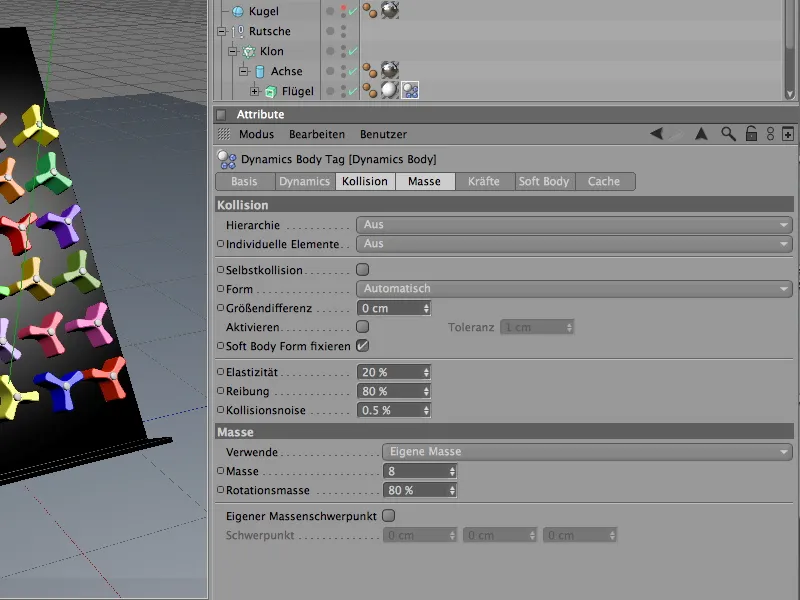Enable Eigener Massenschwerpunkt checkbox

(388, 516)
